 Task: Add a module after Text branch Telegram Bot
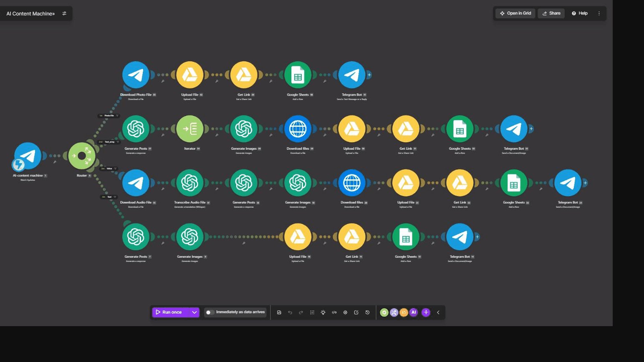click(477, 237)
